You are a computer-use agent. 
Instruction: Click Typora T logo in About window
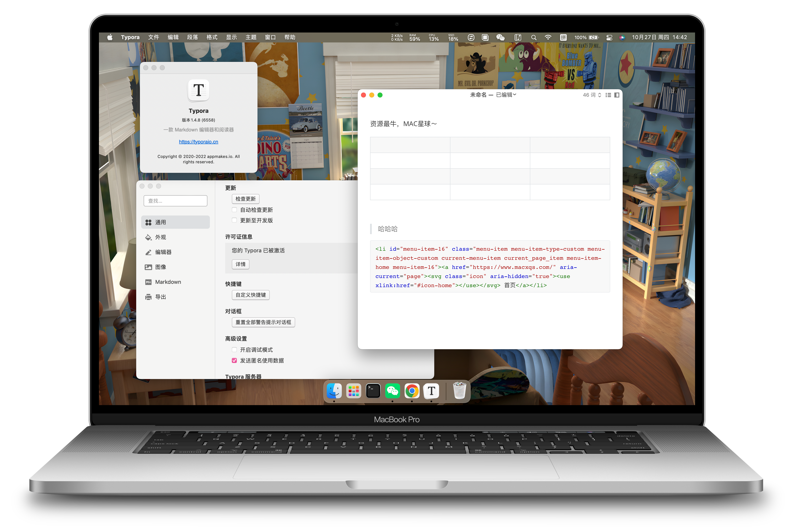click(198, 90)
